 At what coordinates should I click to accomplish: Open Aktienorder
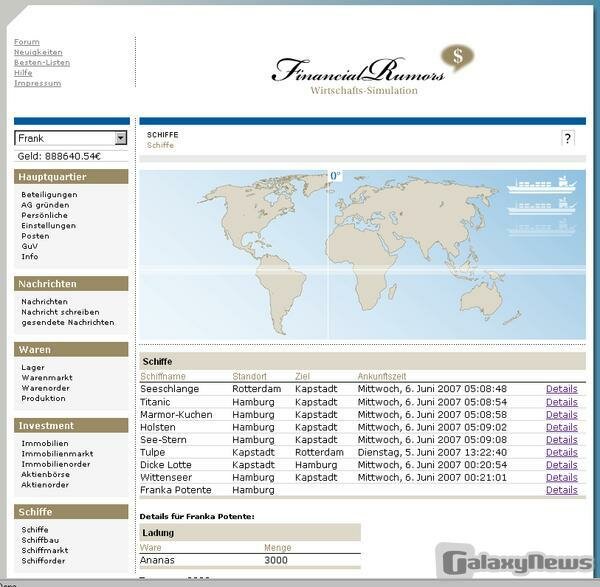45,484
